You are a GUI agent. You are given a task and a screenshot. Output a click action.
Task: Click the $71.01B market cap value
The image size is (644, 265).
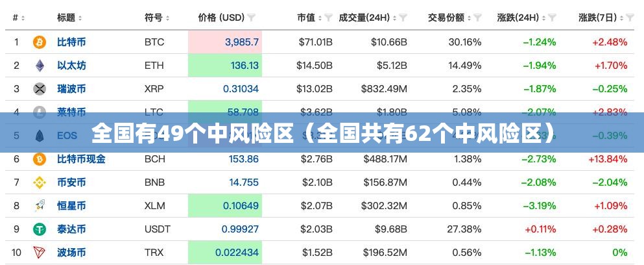[315, 42]
